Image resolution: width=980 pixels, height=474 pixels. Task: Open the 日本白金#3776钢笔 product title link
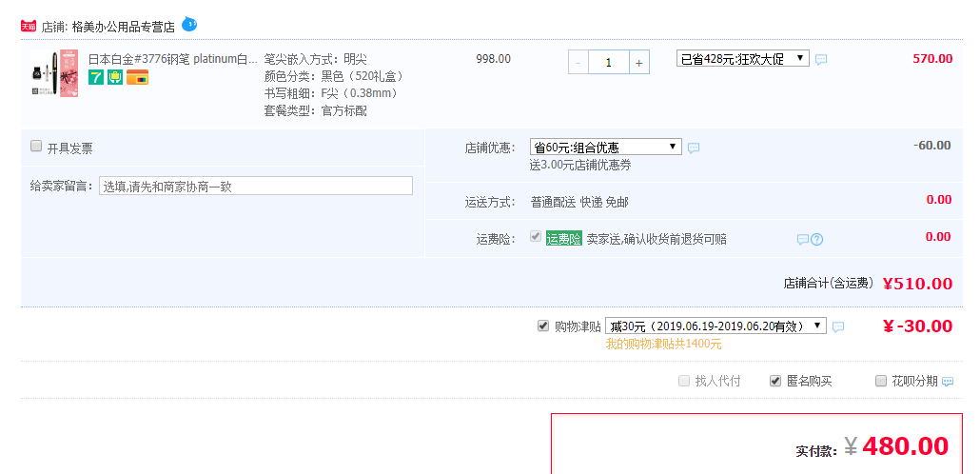172,59
